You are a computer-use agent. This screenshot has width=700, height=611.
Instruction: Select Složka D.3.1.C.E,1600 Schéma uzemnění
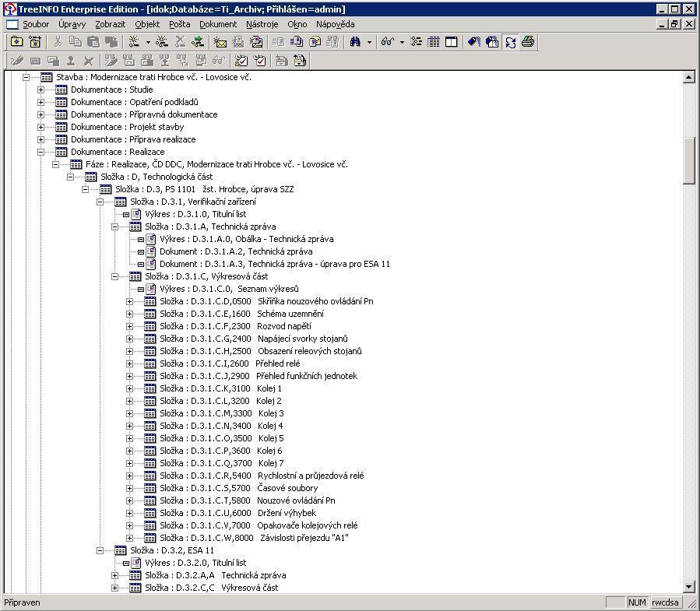pos(242,314)
